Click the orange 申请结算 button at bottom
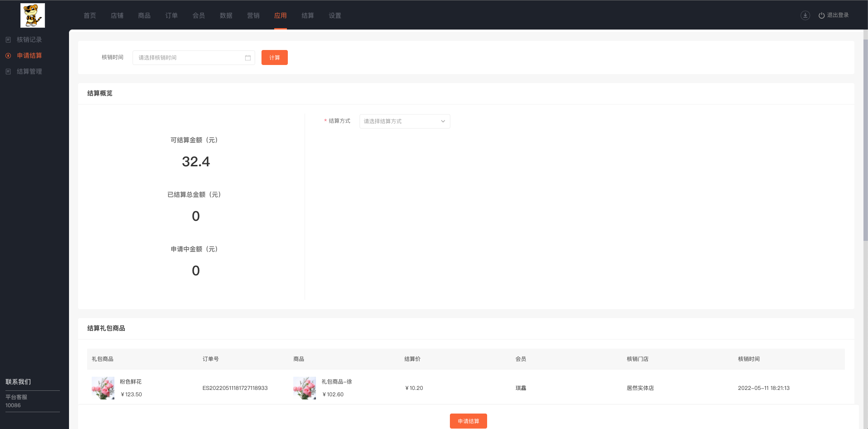The height and width of the screenshot is (429, 868). [x=469, y=421]
